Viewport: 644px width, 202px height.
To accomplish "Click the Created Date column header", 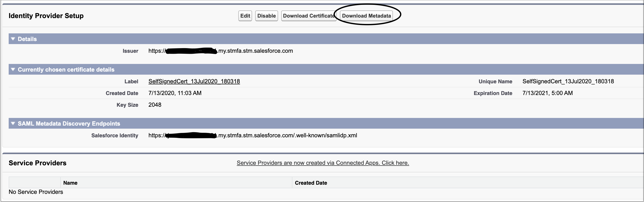I will point(311,183).
